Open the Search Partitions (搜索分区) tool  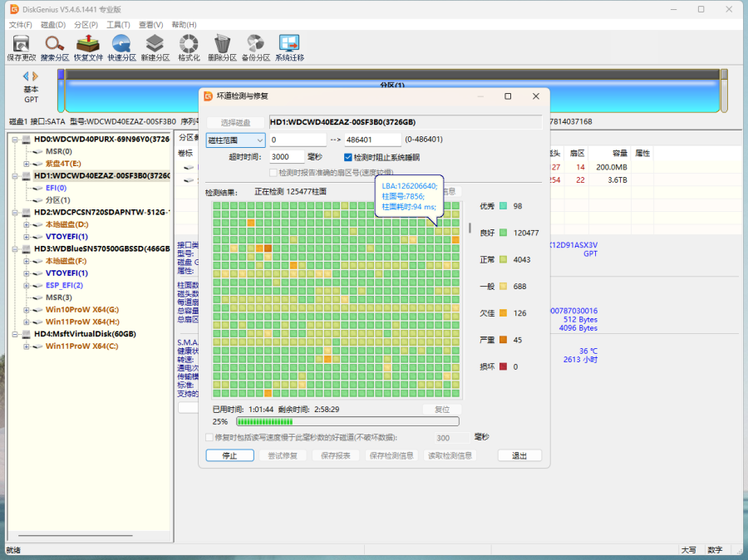55,47
